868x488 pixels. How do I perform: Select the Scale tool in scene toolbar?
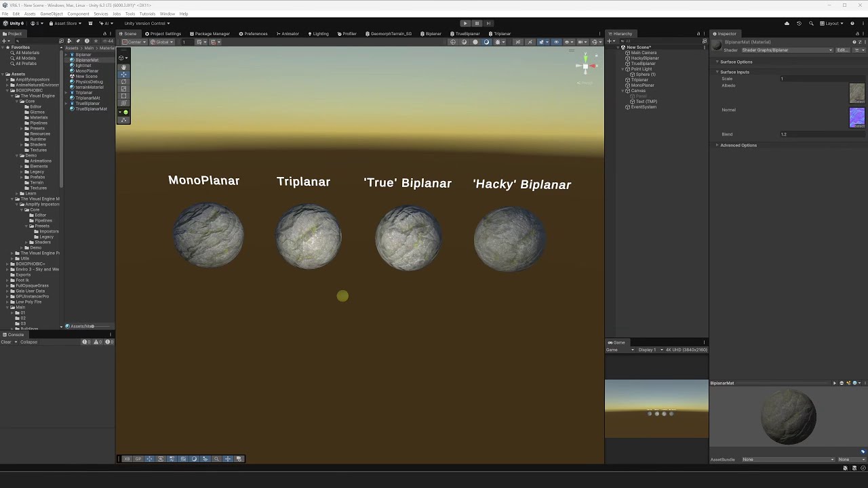pos(123,89)
